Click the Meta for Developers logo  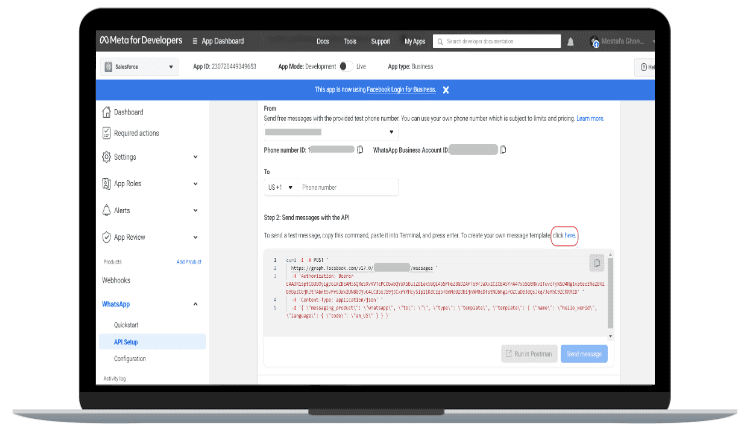pos(141,40)
